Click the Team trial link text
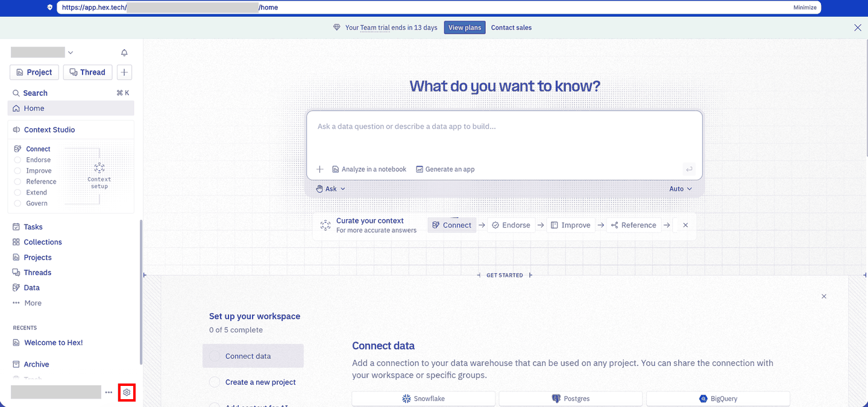 pos(376,28)
